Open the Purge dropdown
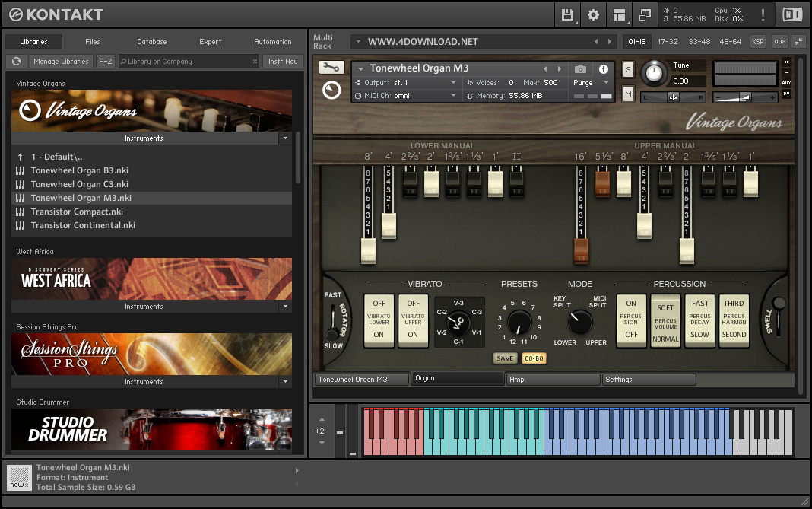This screenshot has width=812, height=509. [x=591, y=83]
